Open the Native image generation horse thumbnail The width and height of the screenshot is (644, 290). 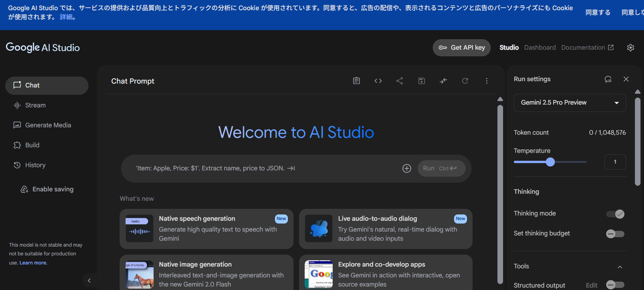point(139,274)
